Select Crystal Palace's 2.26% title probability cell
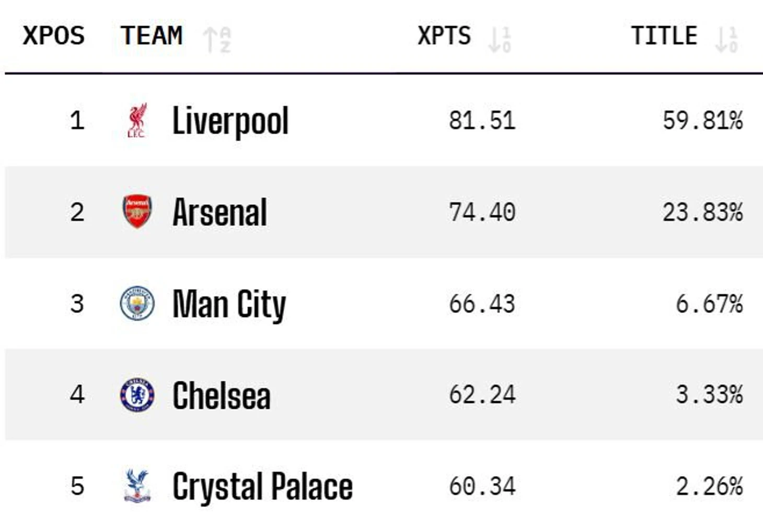 [709, 487]
